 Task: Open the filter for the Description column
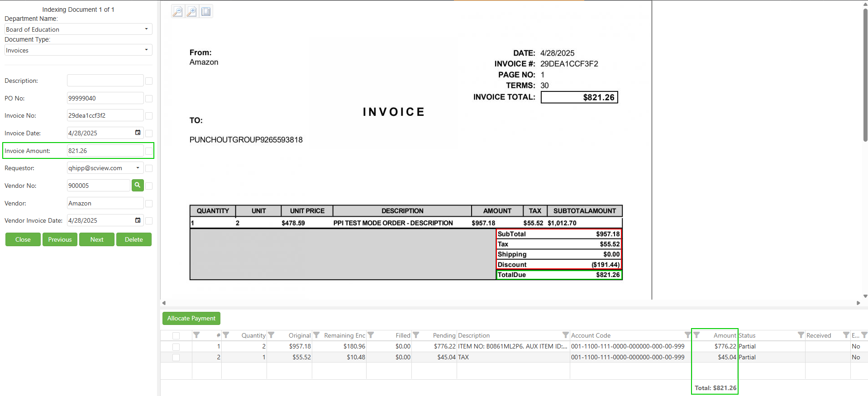pyautogui.click(x=565, y=335)
